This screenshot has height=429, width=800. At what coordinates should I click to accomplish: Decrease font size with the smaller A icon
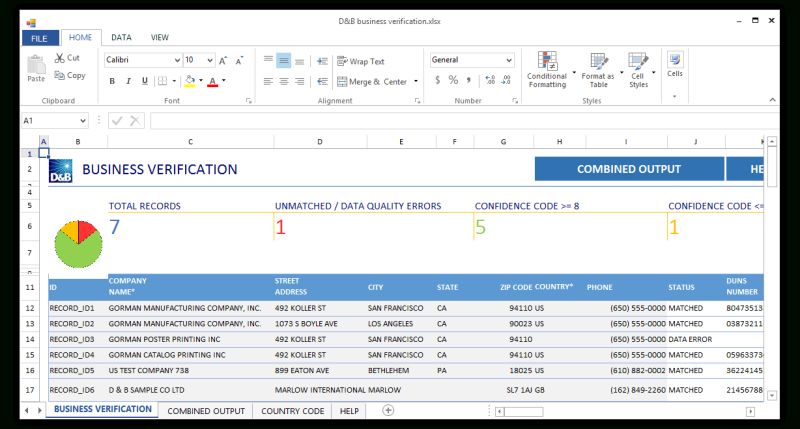click(239, 60)
